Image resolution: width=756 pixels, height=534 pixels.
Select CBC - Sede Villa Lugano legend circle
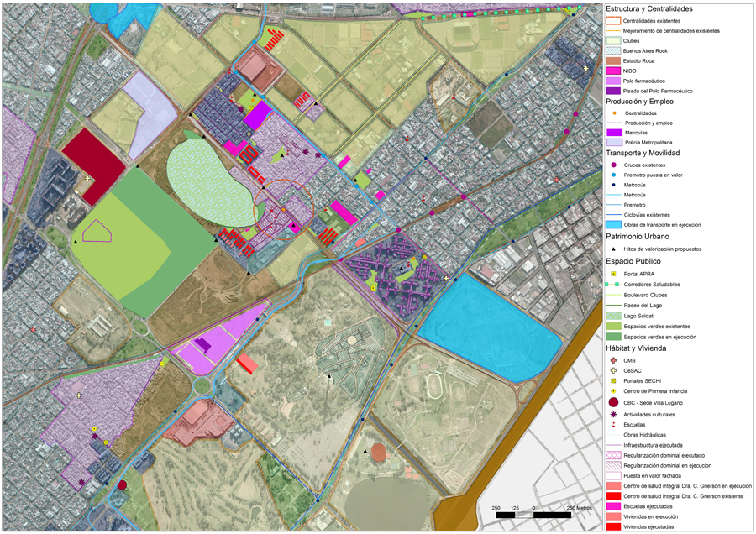(613, 403)
